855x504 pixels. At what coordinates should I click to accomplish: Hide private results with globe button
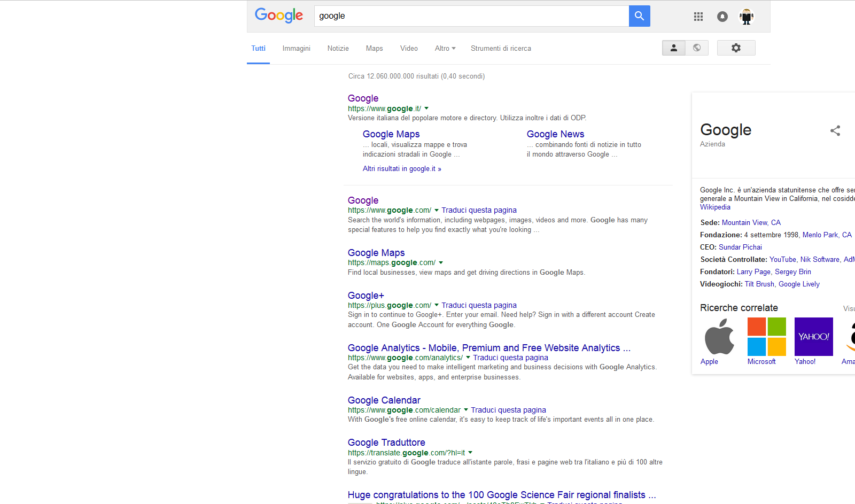click(x=697, y=48)
